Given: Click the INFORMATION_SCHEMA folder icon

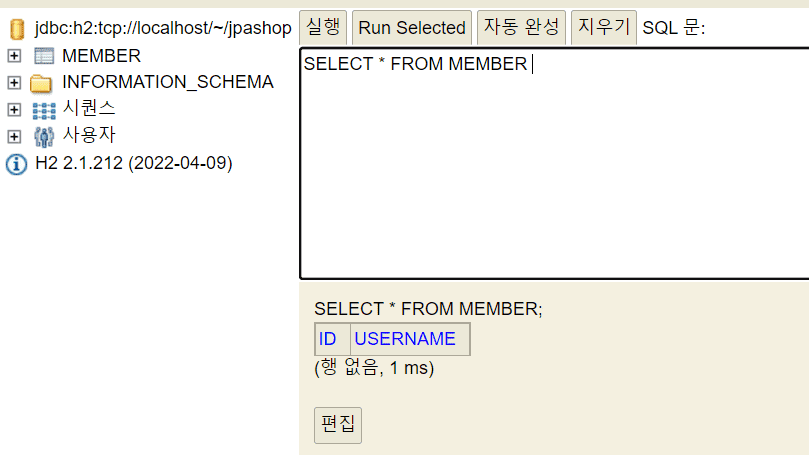Looking at the screenshot, I should point(41,83).
